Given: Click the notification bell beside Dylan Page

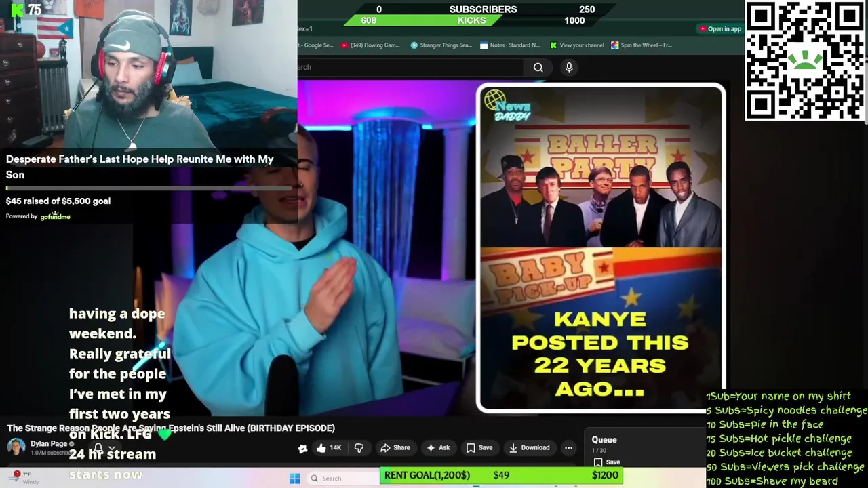Looking at the screenshot, I should click(x=98, y=449).
